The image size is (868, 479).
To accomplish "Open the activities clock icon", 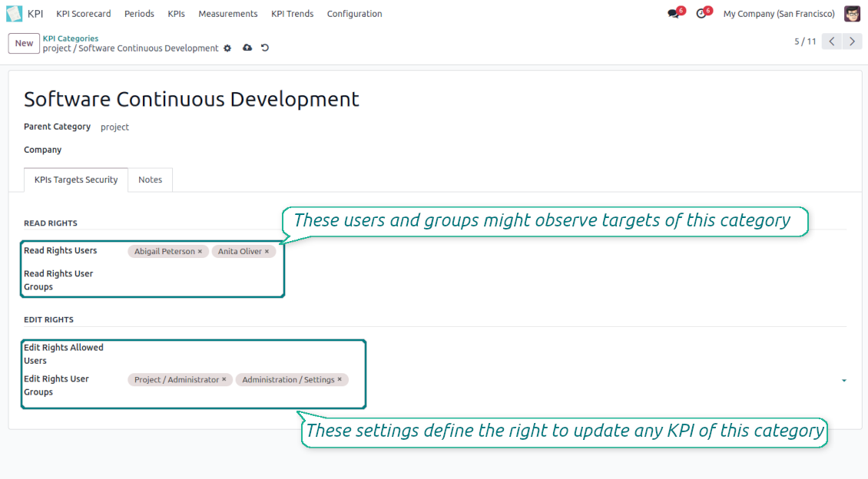I will pyautogui.click(x=701, y=14).
